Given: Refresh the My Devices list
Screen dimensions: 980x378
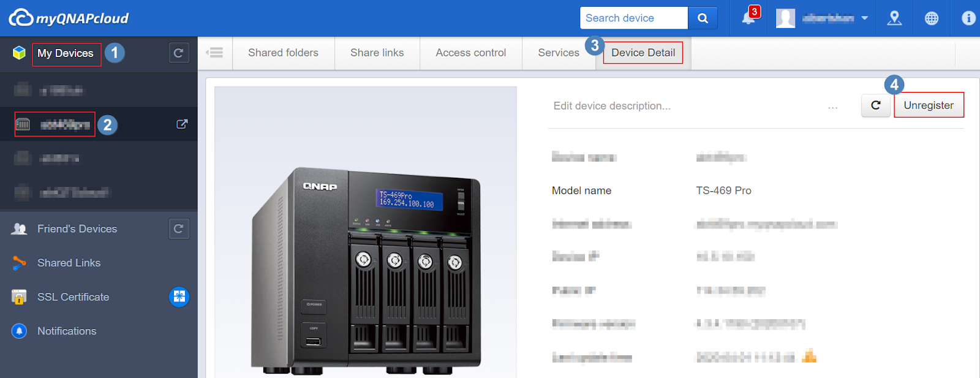Looking at the screenshot, I should point(178,53).
